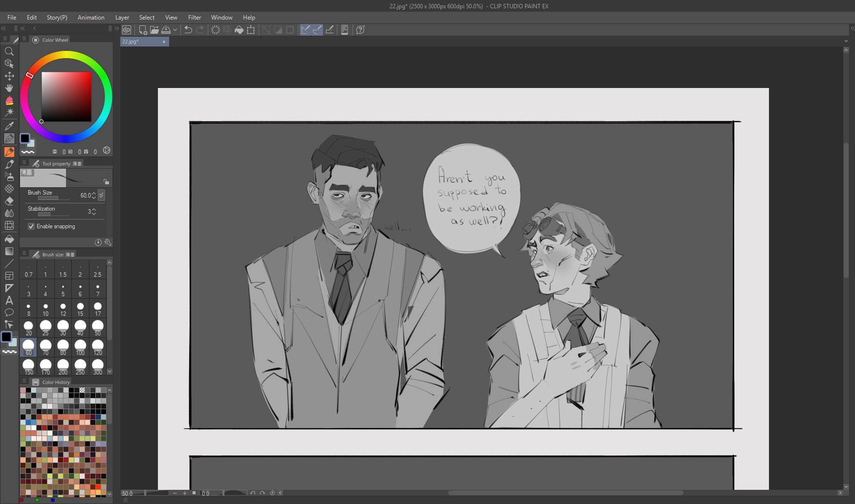
Task: Open the Filter menu
Action: point(195,18)
